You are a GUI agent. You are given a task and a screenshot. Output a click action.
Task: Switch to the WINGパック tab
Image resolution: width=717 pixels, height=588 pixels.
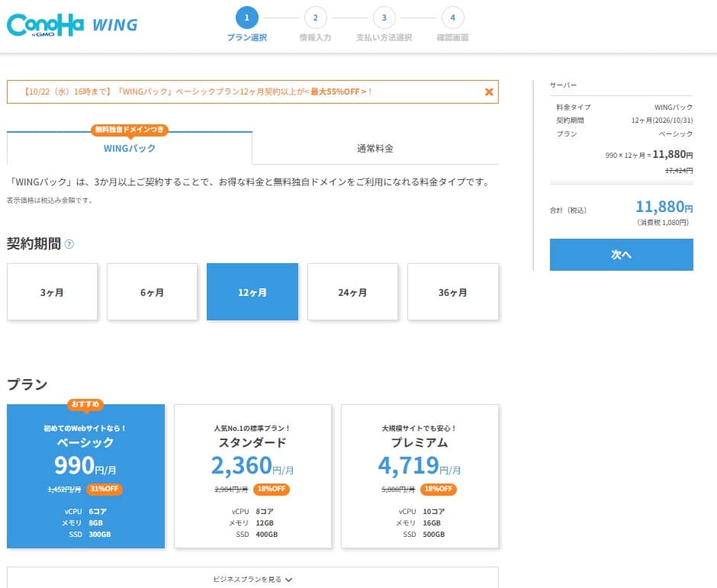[x=130, y=149]
